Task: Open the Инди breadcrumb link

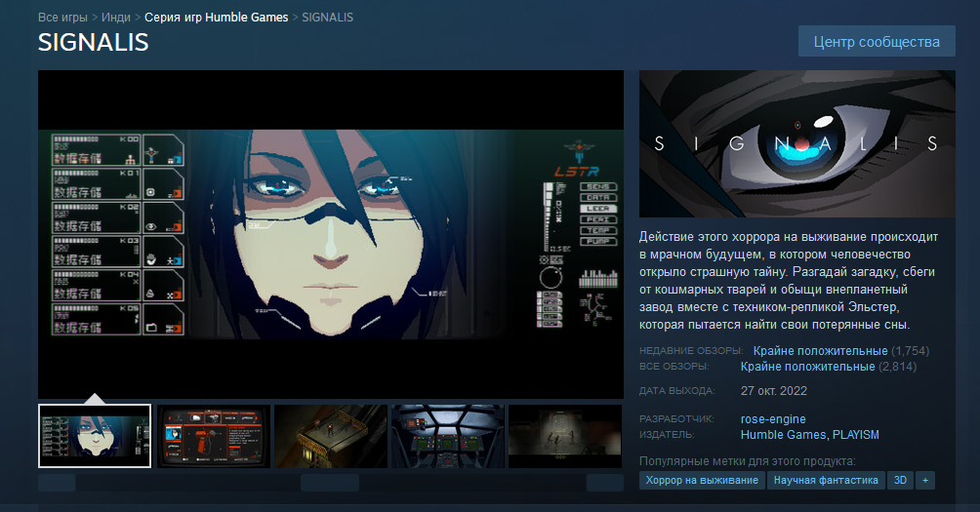Action: (115, 18)
